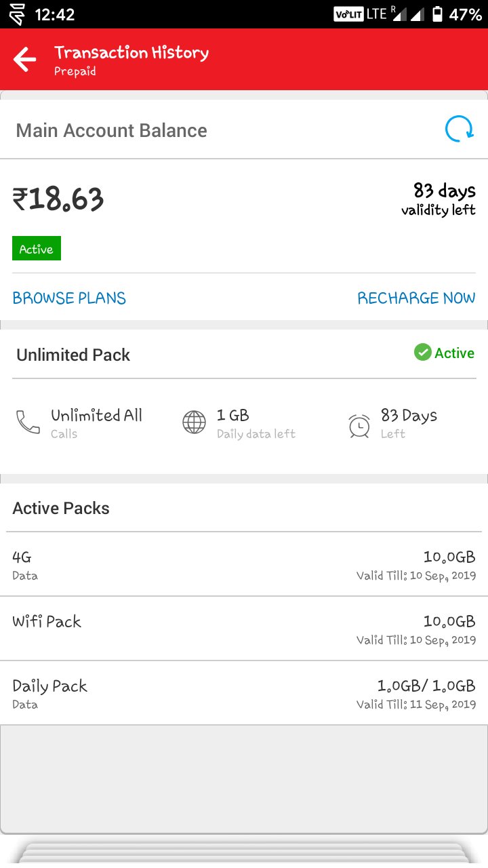Image resolution: width=488 pixels, height=868 pixels.
Task: Tap the green Active status badge
Action: pyautogui.click(x=37, y=249)
